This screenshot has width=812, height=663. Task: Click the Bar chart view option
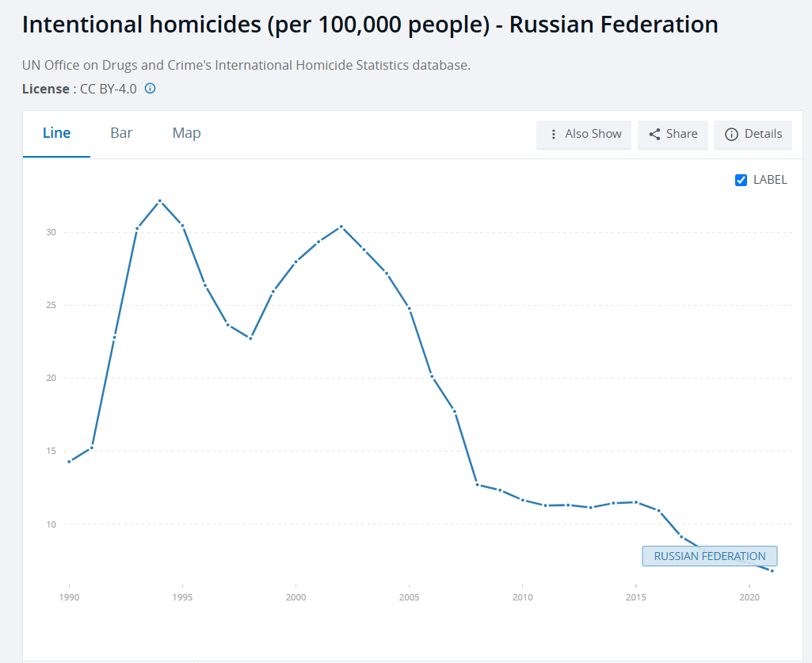121,132
